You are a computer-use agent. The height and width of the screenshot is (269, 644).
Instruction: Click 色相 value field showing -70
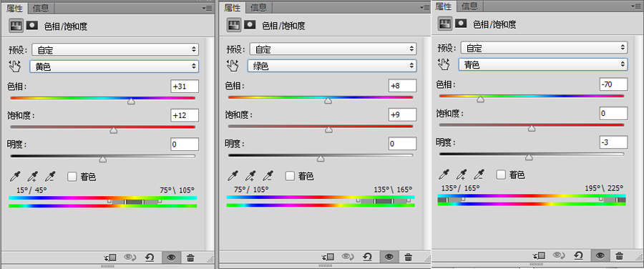(614, 84)
